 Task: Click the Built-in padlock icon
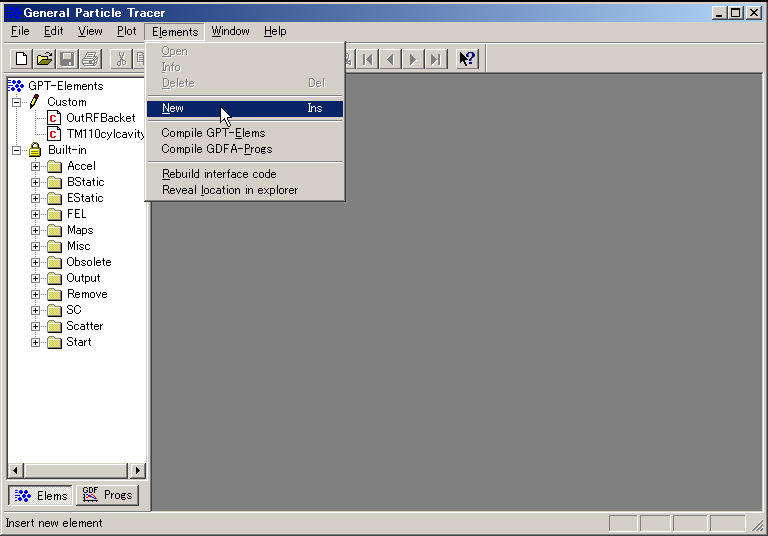pos(35,149)
